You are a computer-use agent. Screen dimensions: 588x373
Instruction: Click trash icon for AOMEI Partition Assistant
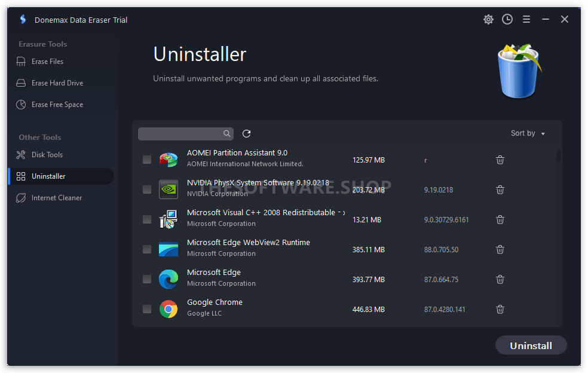[500, 160]
